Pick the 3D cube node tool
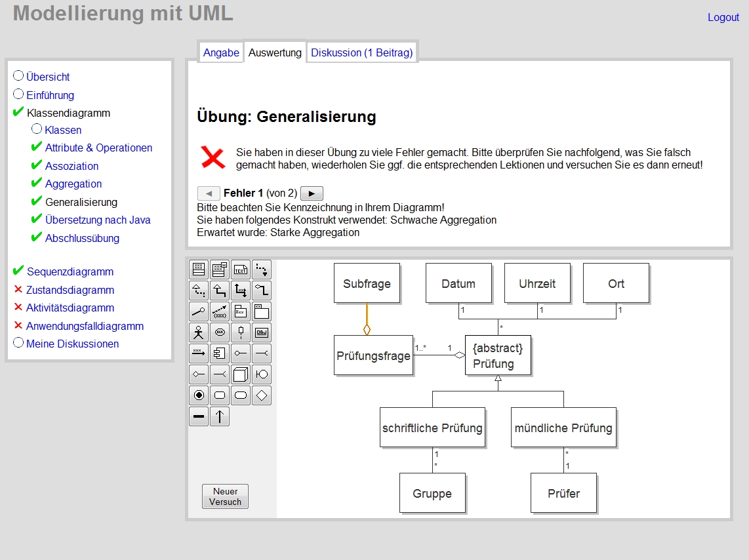 (x=241, y=374)
